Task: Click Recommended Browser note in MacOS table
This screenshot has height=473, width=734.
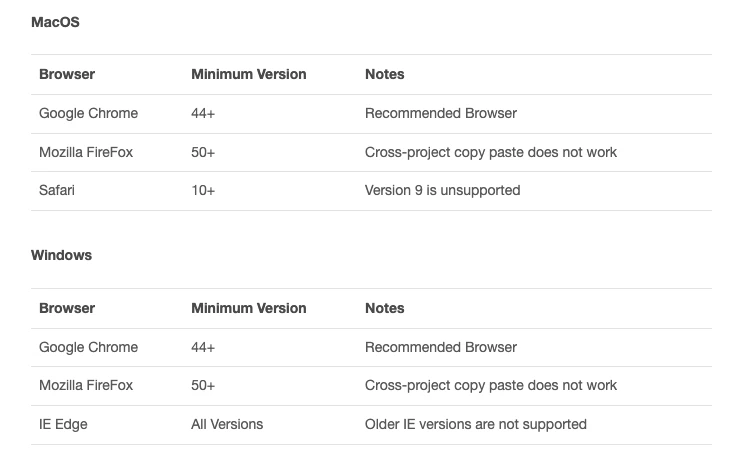Action: 440,113
